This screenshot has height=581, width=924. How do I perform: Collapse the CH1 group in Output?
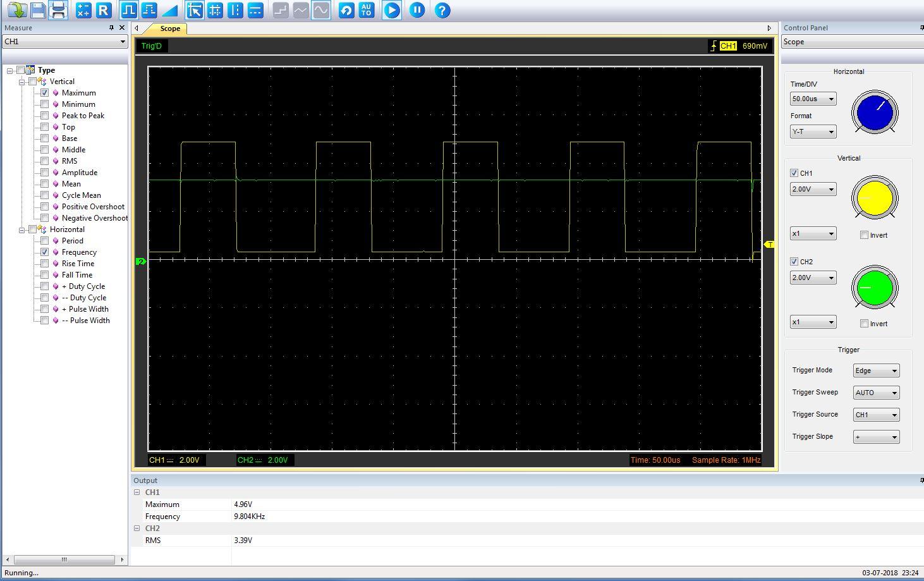137,492
